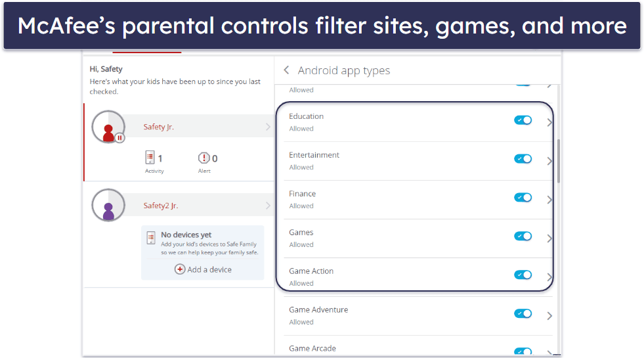Select the Finance label
The image size is (644, 358).
(302, 194)
